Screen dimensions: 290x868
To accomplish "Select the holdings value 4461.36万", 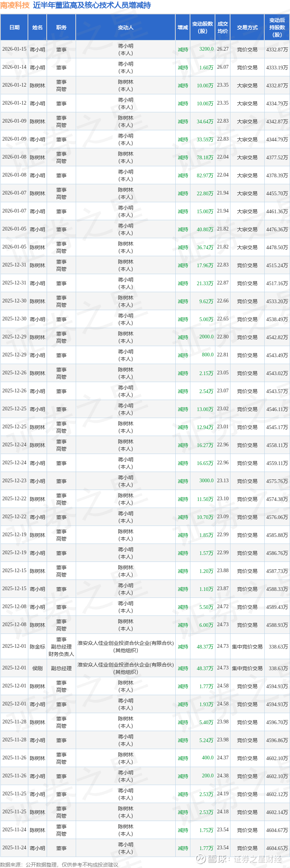I will [277, 211].
